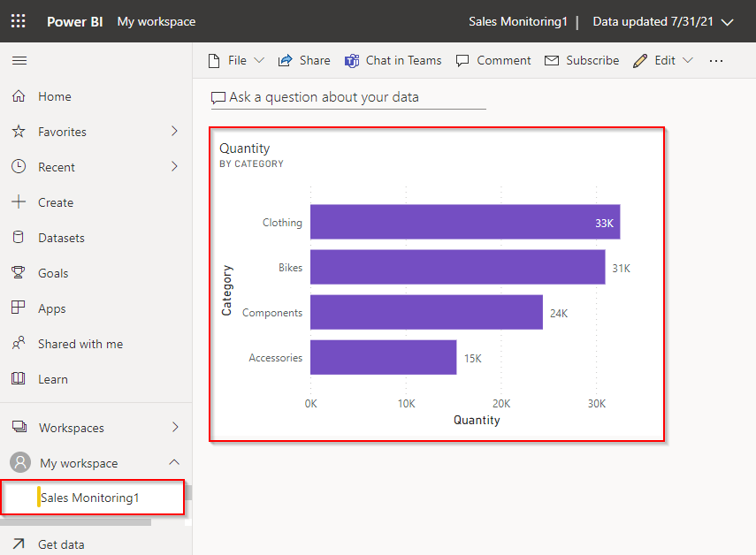Viewport: 756px width, 555px height.
Task: Click the Goals trophy icon
Action: tap(19, 273)
